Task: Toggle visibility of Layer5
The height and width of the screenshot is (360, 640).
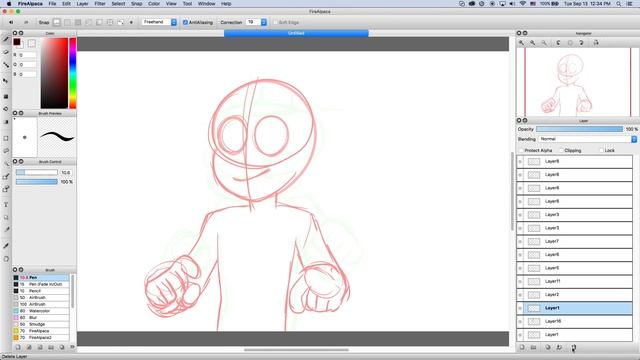Action: 520,268
